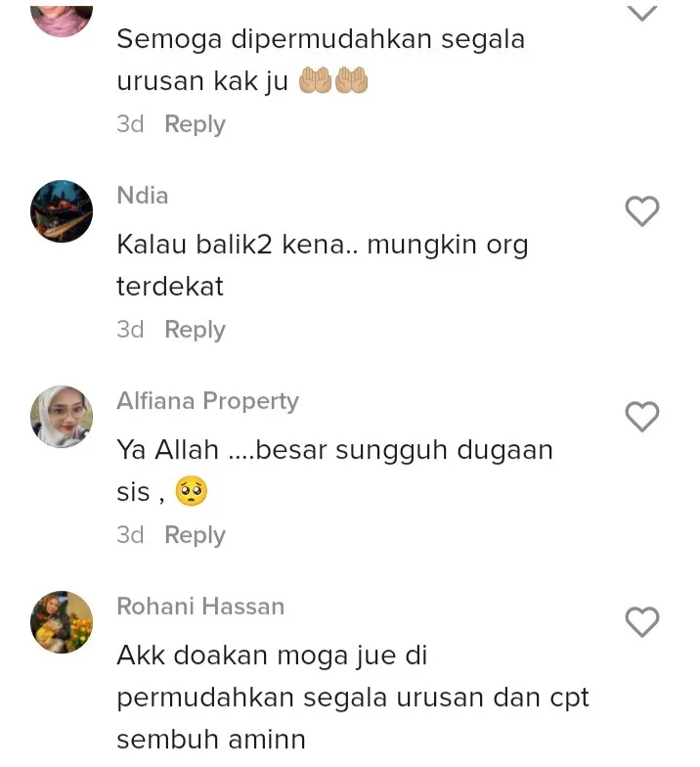Like Alfiana Property's comment with the heart
Image resolution: width=700 pixels, height=767 pixels.
tap(641, 417)
